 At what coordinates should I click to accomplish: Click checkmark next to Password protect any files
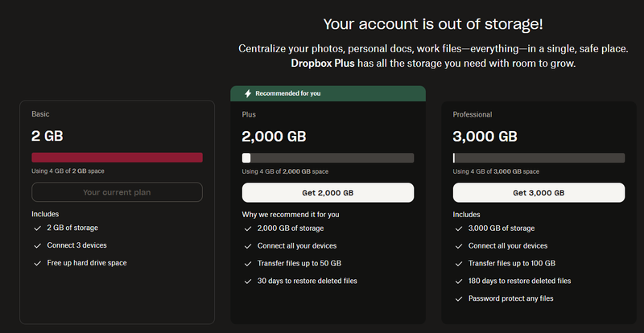pyautogui.click(x=459, y=298)
